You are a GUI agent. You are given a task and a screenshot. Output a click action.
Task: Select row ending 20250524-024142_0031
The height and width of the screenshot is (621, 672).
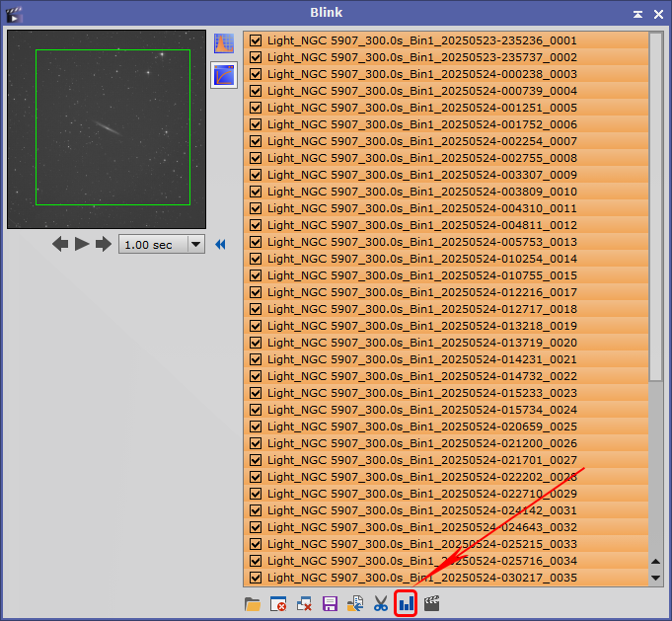coord(446,510)
